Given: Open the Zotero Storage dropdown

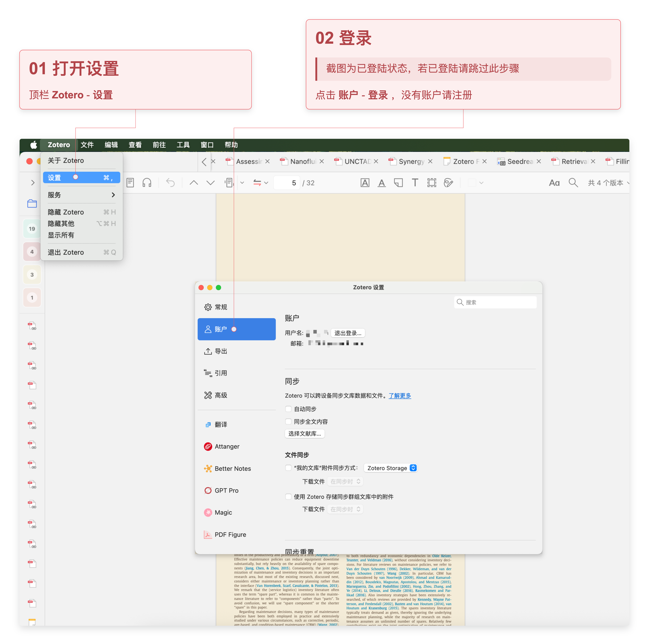Looking at the screenshot, I should [391, 468].
